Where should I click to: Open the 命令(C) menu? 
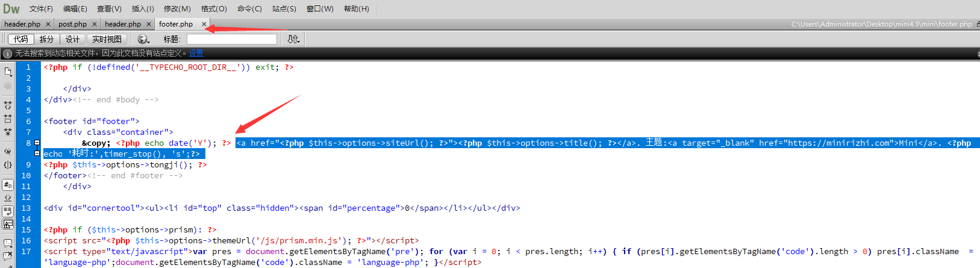tap(249, 8)
